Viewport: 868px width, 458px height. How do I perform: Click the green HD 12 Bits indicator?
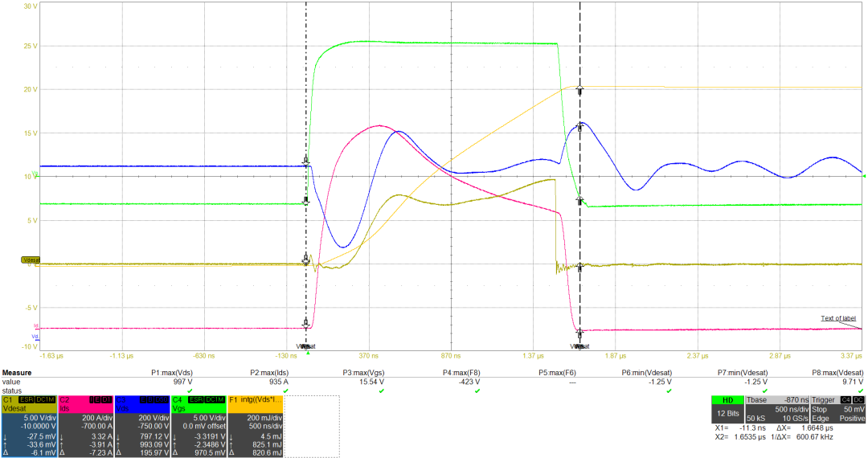pyautogui.click(x=728, y=409)
